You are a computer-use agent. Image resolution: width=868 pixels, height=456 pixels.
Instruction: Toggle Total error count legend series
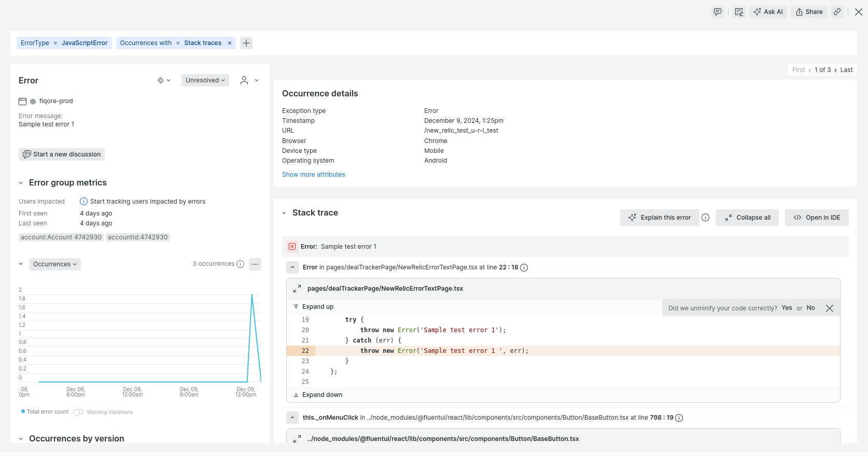45,412
